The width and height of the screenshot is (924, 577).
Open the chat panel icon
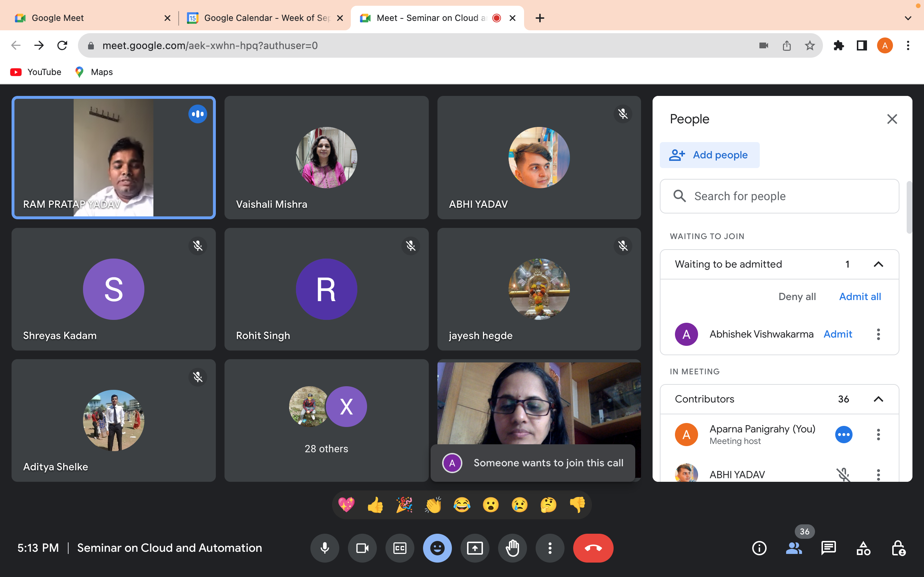pos(829,548)
